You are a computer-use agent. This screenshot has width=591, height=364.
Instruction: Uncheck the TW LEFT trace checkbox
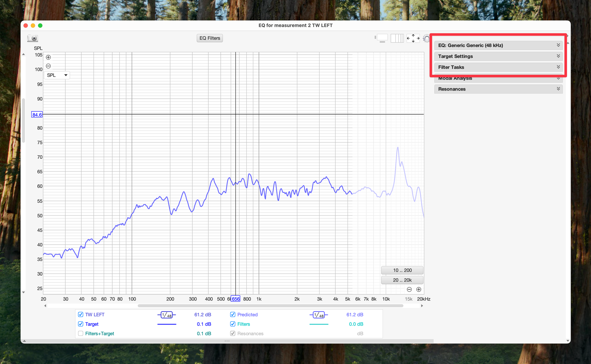pos(81,315)
